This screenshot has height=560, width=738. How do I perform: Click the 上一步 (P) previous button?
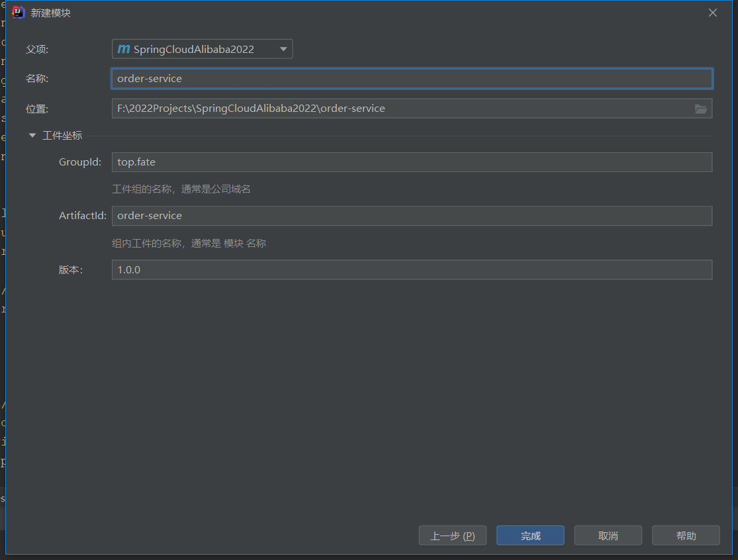click(452, 536)
